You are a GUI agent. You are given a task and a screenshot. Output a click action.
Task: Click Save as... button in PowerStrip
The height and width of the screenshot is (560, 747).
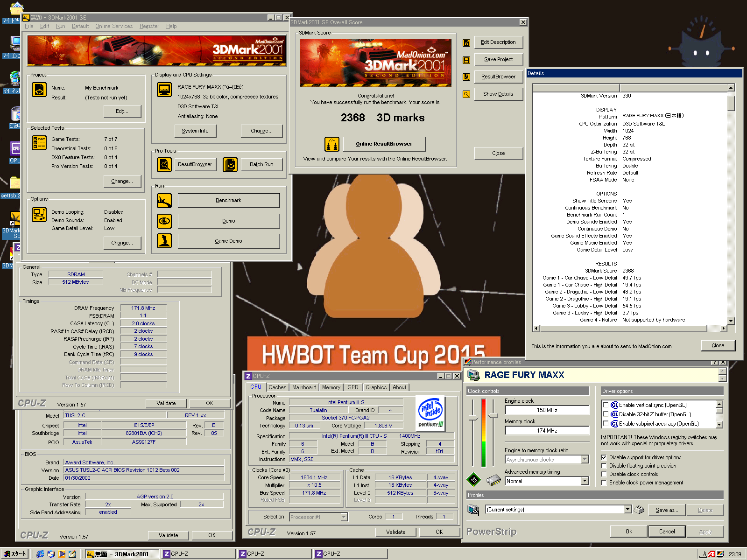point(667,510)
